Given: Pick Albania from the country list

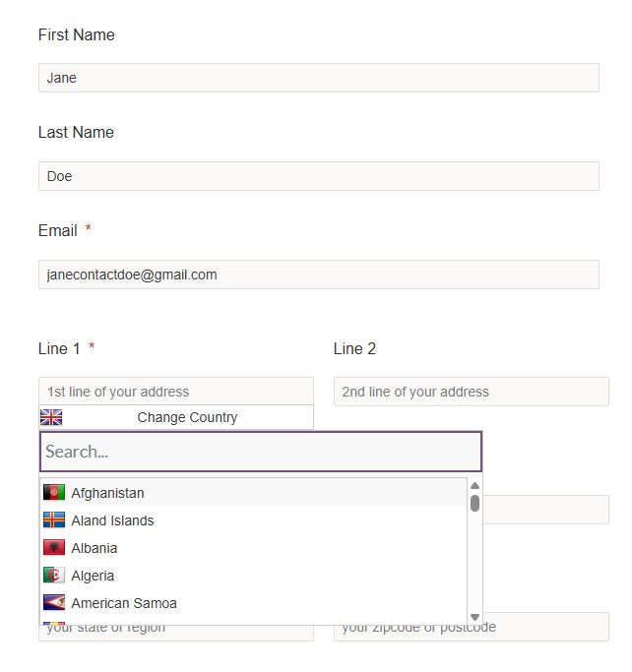Looking at the screenshot, I should point(95,548).
